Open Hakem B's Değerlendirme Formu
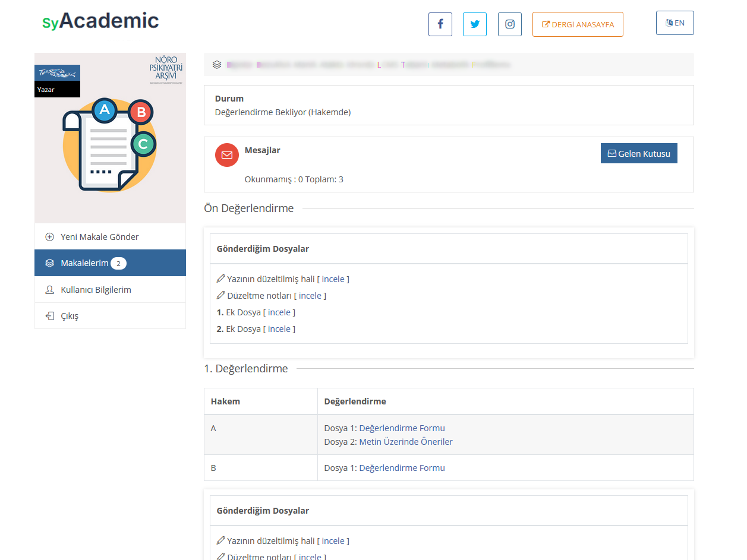 [402, 468]
